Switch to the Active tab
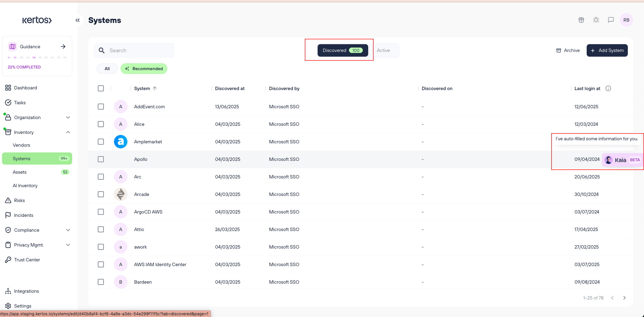Viewport: 644px width, 317px height. pos(383,50)
